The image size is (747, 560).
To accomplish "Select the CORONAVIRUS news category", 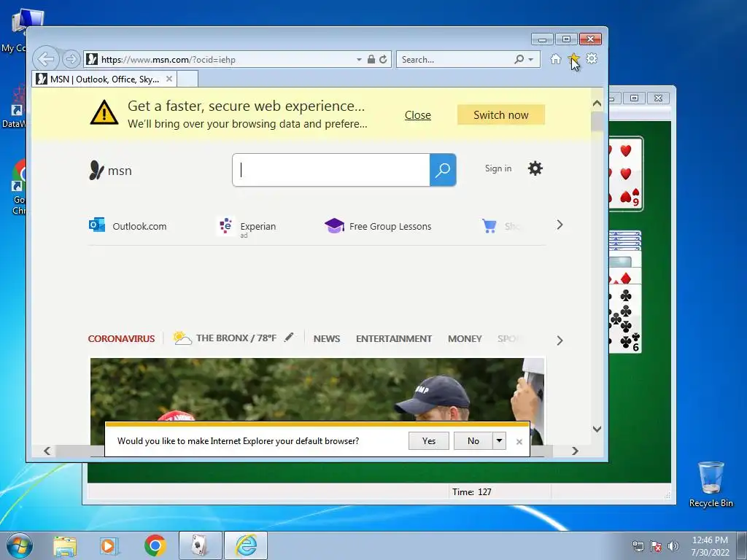I will pos(122,338).
